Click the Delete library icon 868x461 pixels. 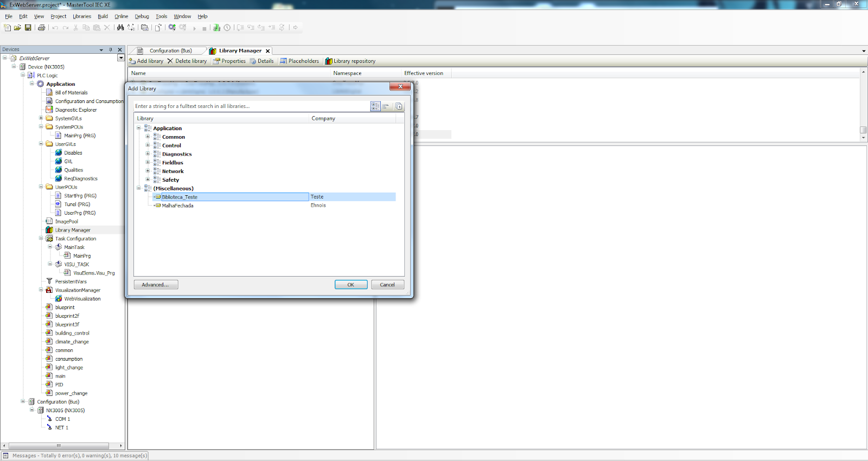[x=170, y=61]
